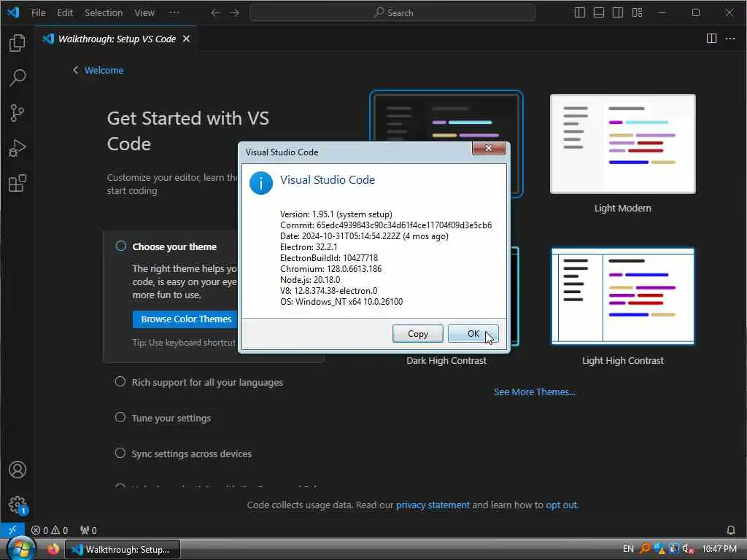Open the File menu
The width and height of the screenshot is (747, 560).
[x=38, y=13]
